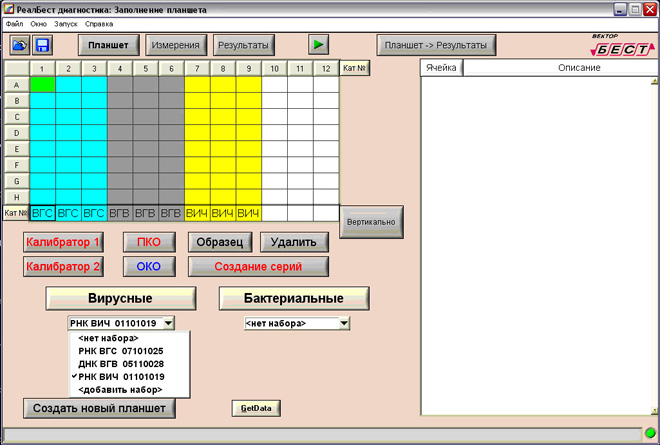Image resolution: width=660 pixels, height=445 pixels.
Task: Click the save floppy disk icon
Action: tap(43, 45)
